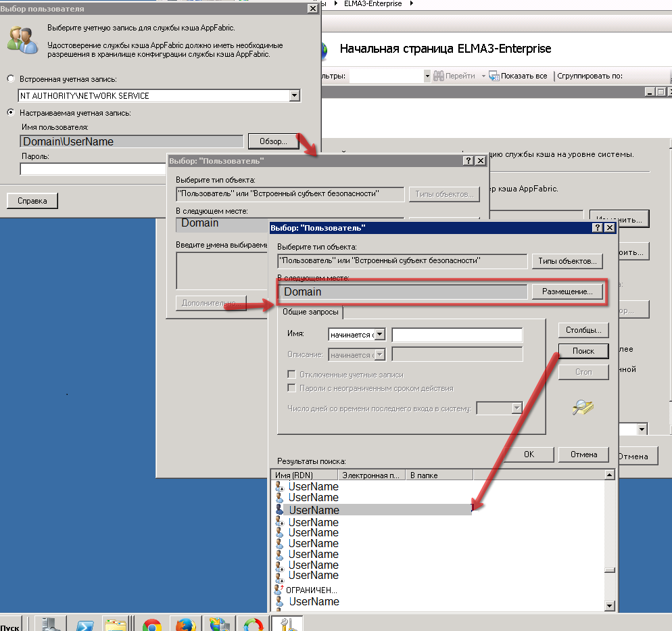Viewport: 672px width, 631px height.
Task: Select the 'Настраиваемая учетная запись' radio button
Action: tap(10, 113)
